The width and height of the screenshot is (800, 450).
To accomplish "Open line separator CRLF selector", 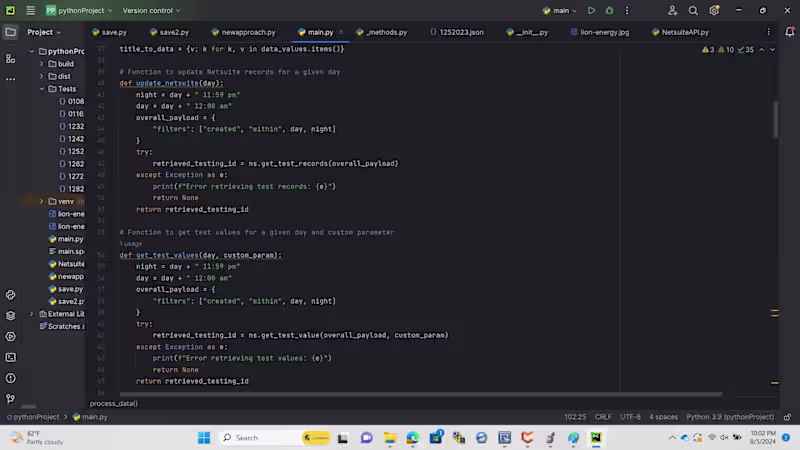I will click(x=603, y=417).
